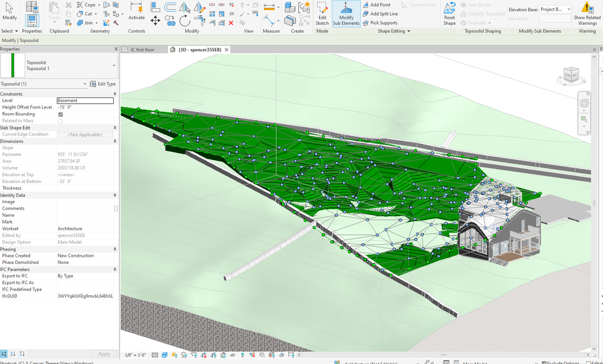Select the Offset tool
Viewport: 603px width, 364px height.
coord(170,7)
